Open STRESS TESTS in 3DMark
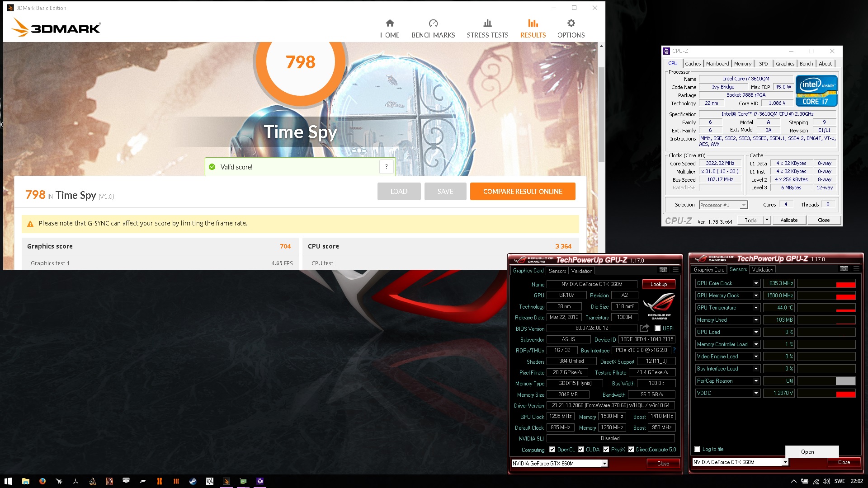Viewport: 868px width, 488px height. click(487, 28)
